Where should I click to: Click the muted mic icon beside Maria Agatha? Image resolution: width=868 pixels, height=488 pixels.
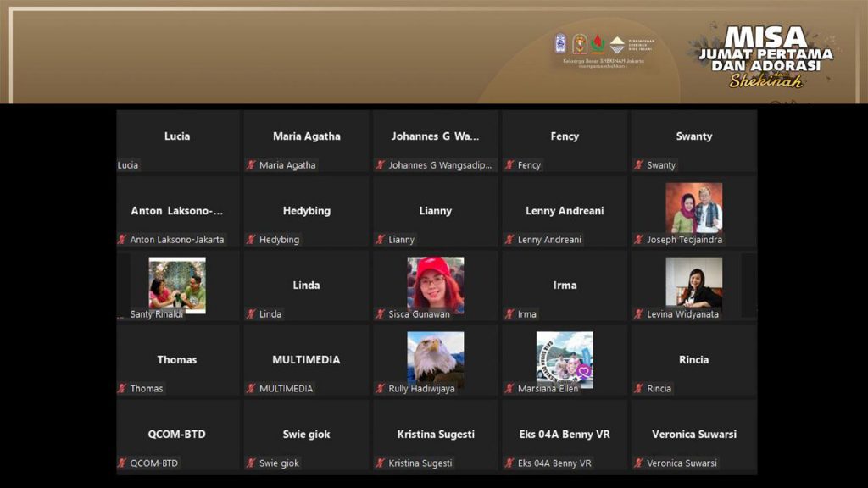(251, 165)
